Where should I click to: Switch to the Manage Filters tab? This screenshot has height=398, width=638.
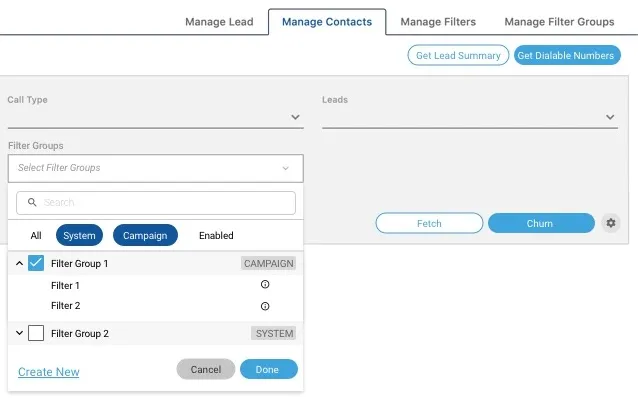point(438,22)
